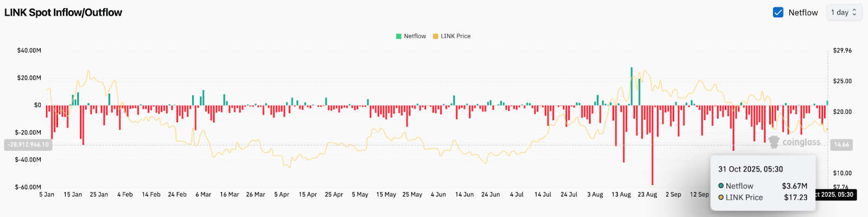The height and width of the screenshot is (217, 868).
Task: Click the black crosshair date label on x-axis
Action: (835, 195)
